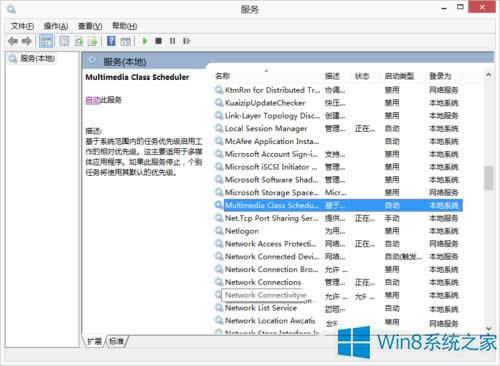
Task: Select the Microsoft Account Sign-i... service
Action: point(338,154)
